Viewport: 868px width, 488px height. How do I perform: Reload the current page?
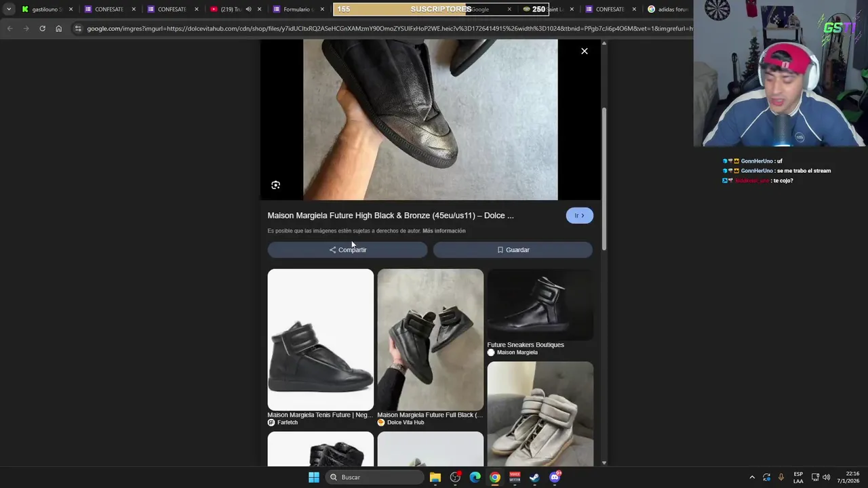coord(42,28)
